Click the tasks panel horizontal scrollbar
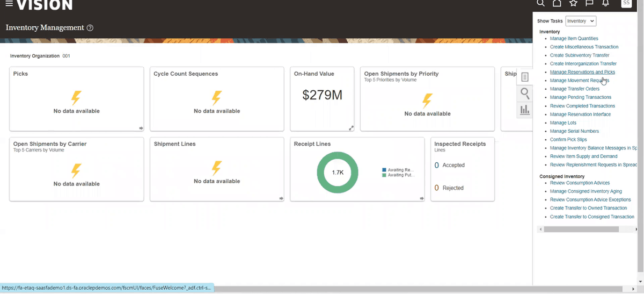 [x=581, y=229]
